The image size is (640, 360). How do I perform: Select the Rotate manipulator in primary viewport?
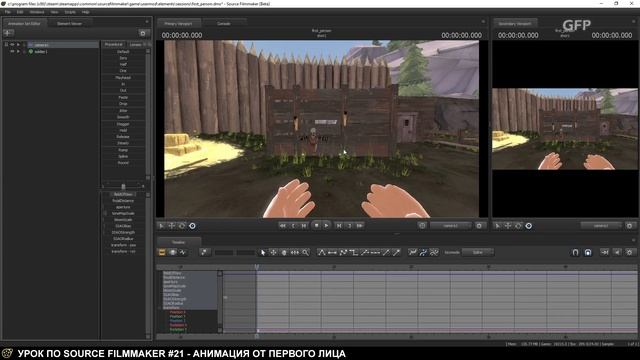tap(182, 226)
